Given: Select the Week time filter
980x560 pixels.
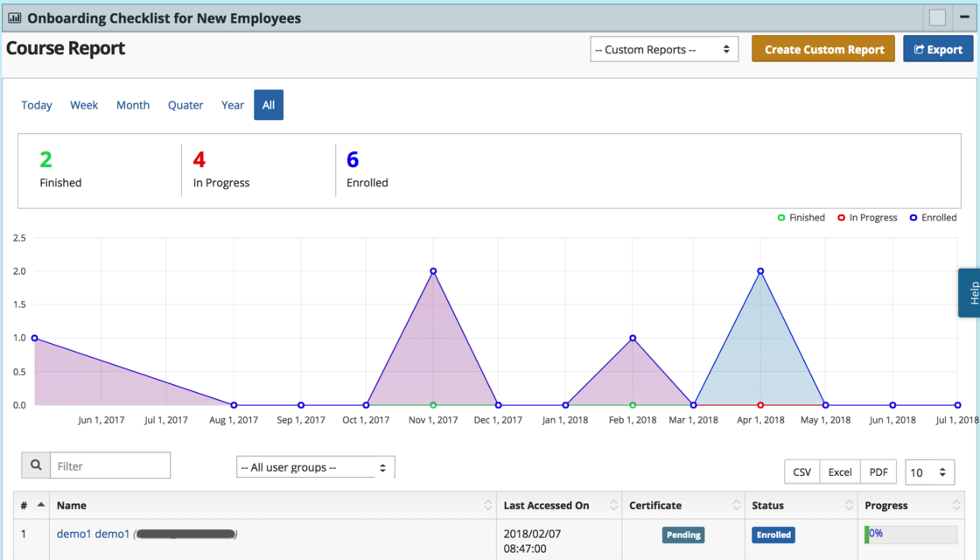Looking at the screenshot, I should (84, 105).
